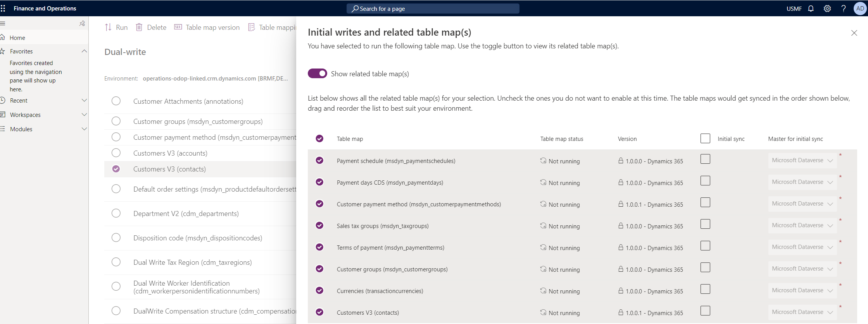
Task: Open Master sync dropdown for Terms of payment
Action: 802,247
